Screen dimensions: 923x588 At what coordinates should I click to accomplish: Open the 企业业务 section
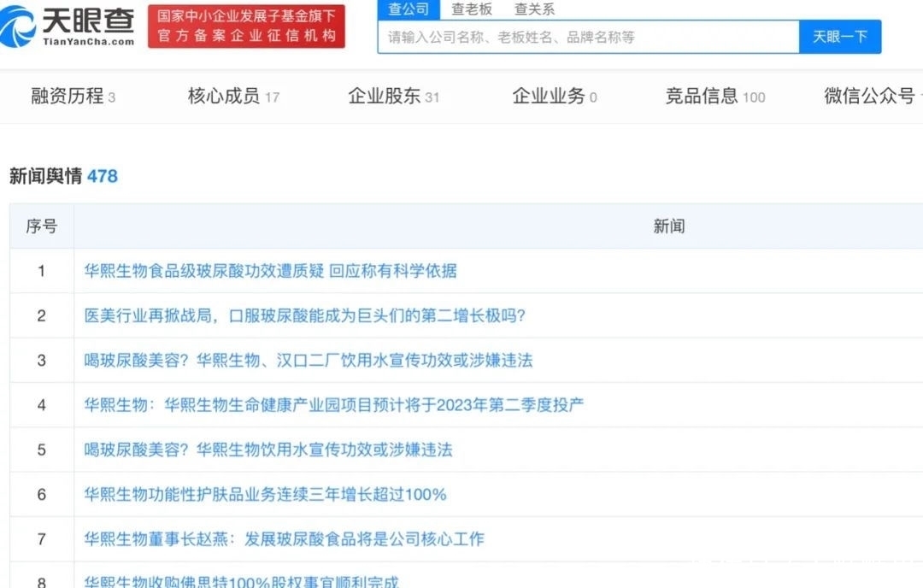(x=548, y=97)
